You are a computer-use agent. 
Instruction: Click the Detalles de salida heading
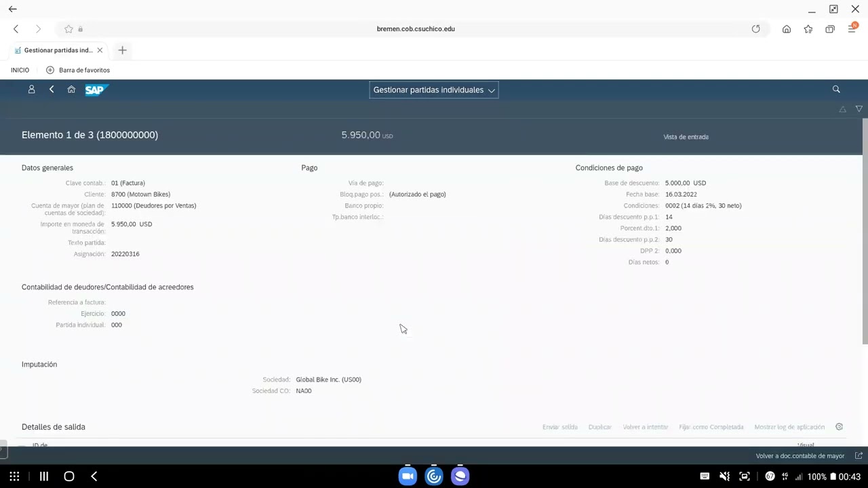(54, 427)
